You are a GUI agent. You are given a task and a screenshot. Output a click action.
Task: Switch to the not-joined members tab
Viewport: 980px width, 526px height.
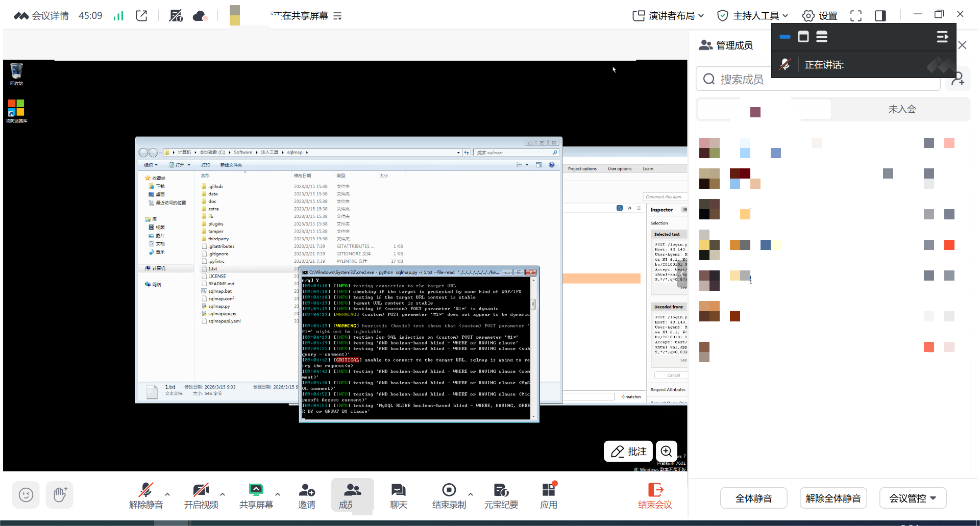point(901,109)
